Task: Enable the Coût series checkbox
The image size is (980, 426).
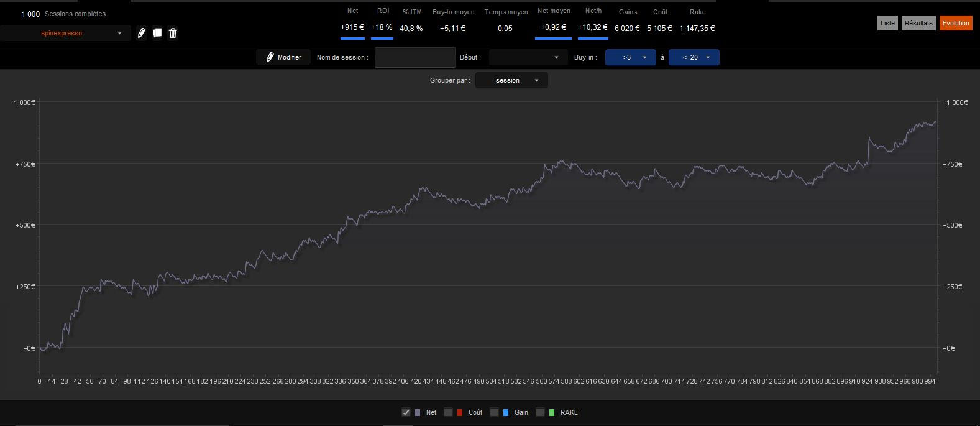Action: 448,412
